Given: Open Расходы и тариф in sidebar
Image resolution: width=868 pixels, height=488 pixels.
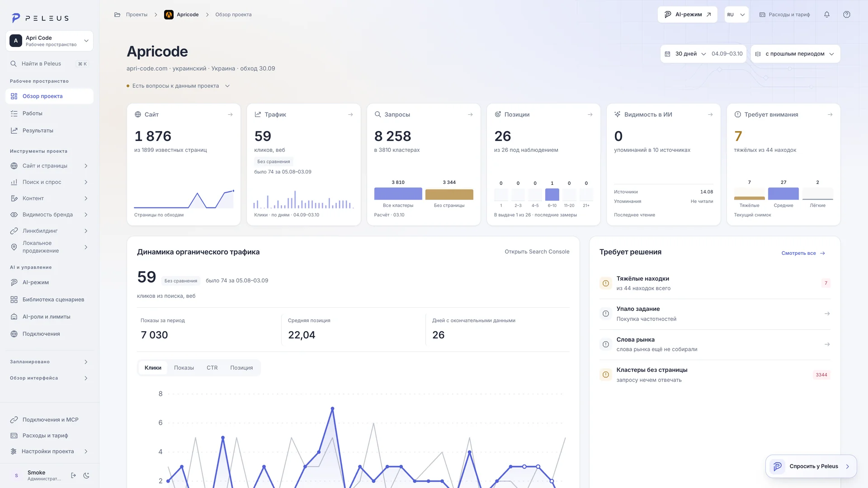Looking at the screenshot, I should [x=49, y=436].
